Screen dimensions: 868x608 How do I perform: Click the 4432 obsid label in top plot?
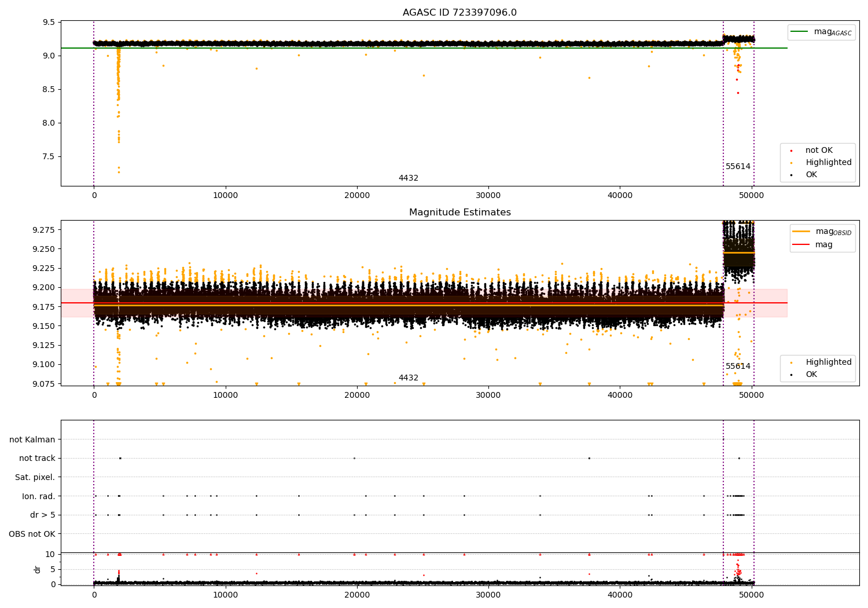pyautogui.click(x=408, y=178)
